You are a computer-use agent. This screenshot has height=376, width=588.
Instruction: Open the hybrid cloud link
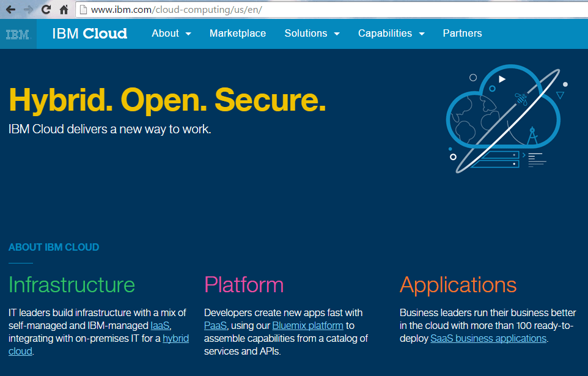click(x=176, y=338)
